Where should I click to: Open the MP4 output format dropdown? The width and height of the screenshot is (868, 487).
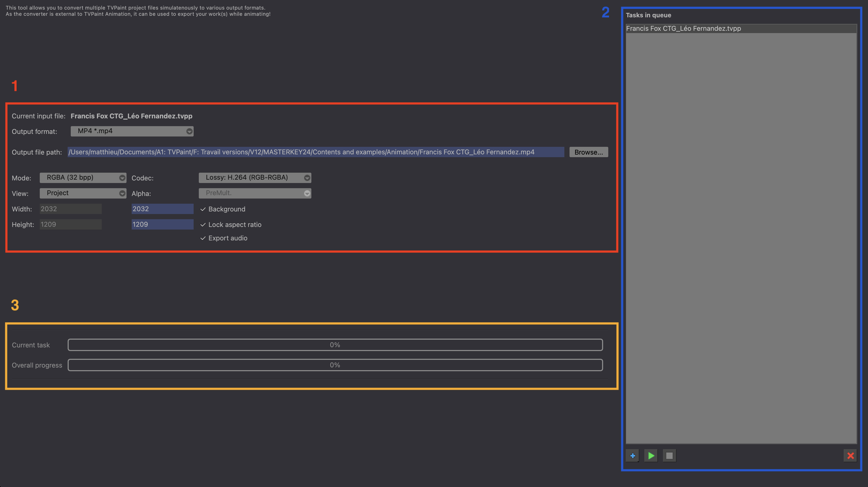point(132,131)
